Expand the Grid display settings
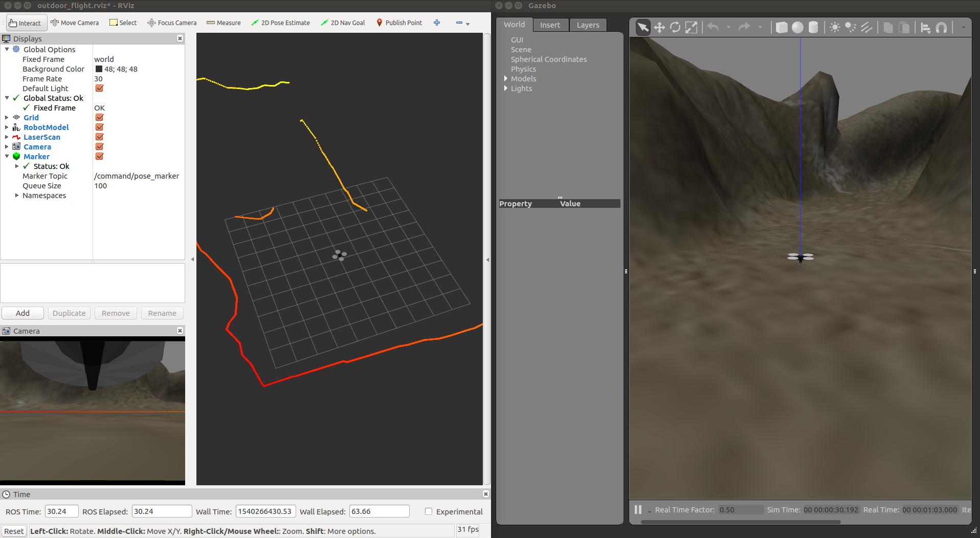980x538 pixels. click(6, 117)
